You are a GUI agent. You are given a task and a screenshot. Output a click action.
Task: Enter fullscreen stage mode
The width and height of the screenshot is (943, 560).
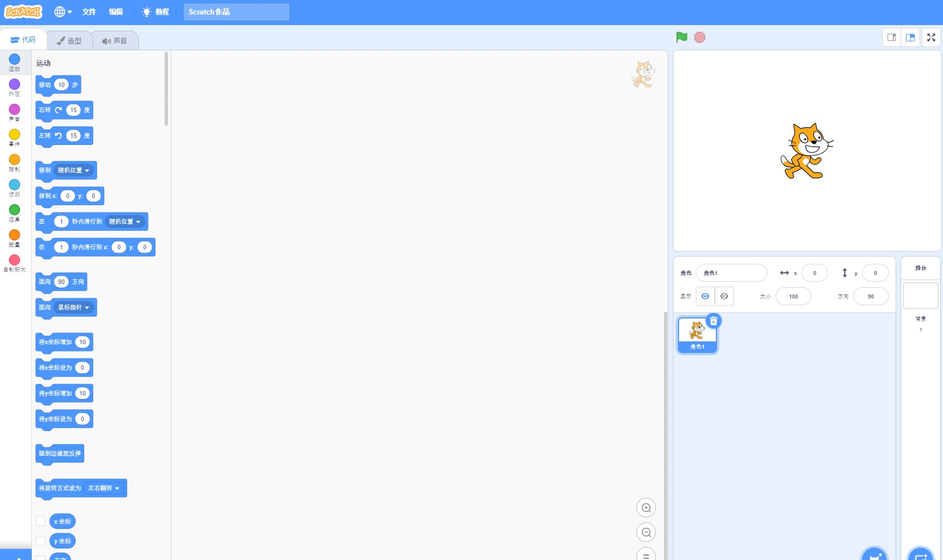931,37
